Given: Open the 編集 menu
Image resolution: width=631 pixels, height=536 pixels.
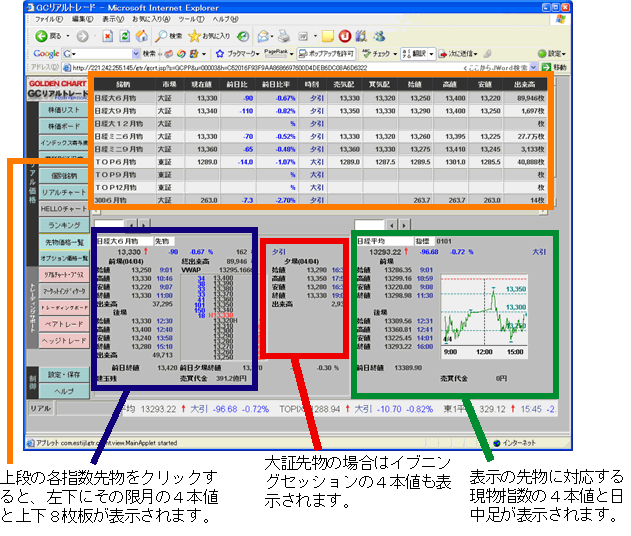Looking at the screenshot, I should click(x=82, y=19).
